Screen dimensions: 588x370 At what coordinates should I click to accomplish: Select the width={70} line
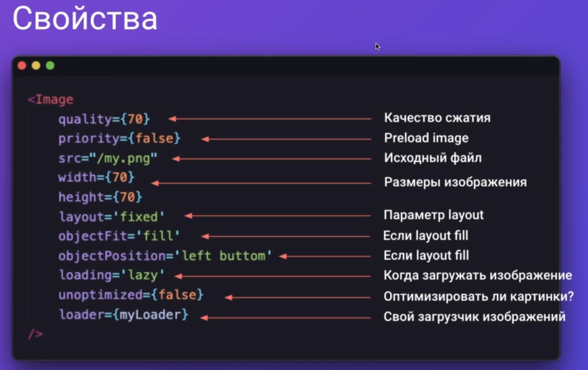(x=96, y=178)
